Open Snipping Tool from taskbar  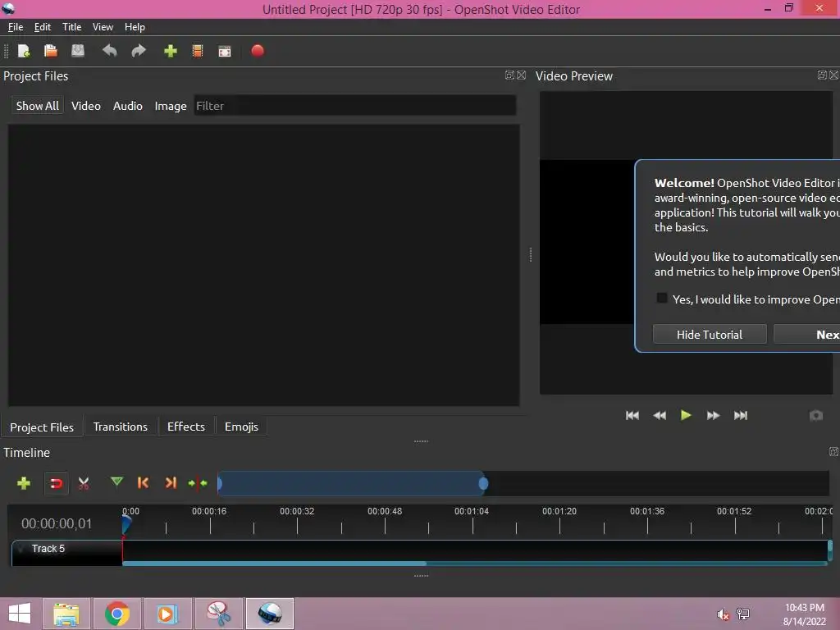(x=218, y=614)
